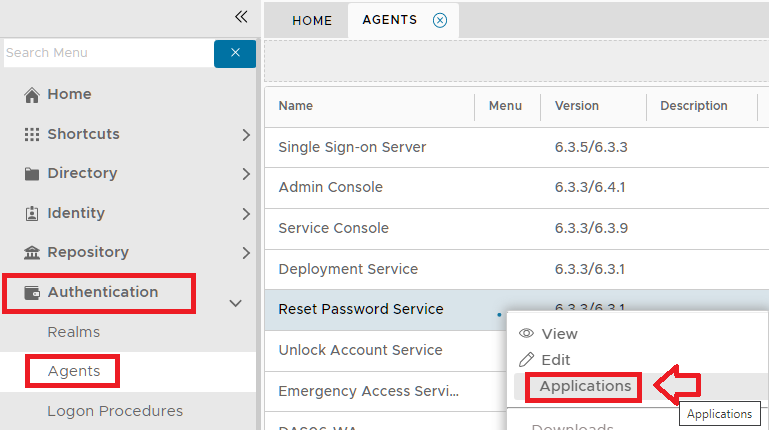Close the Agents tab
This screenshot has height=430, width=769.
(440, 20)
